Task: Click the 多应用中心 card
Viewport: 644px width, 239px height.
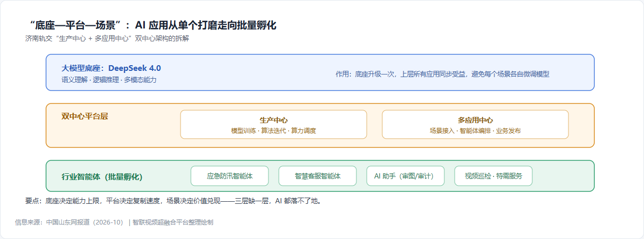Action: (475, 125)
